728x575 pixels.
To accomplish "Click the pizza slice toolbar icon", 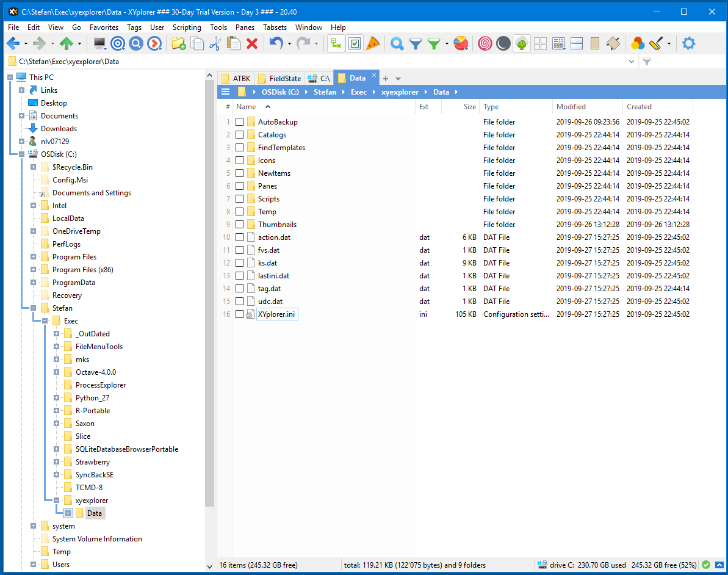I will point(373,43).
